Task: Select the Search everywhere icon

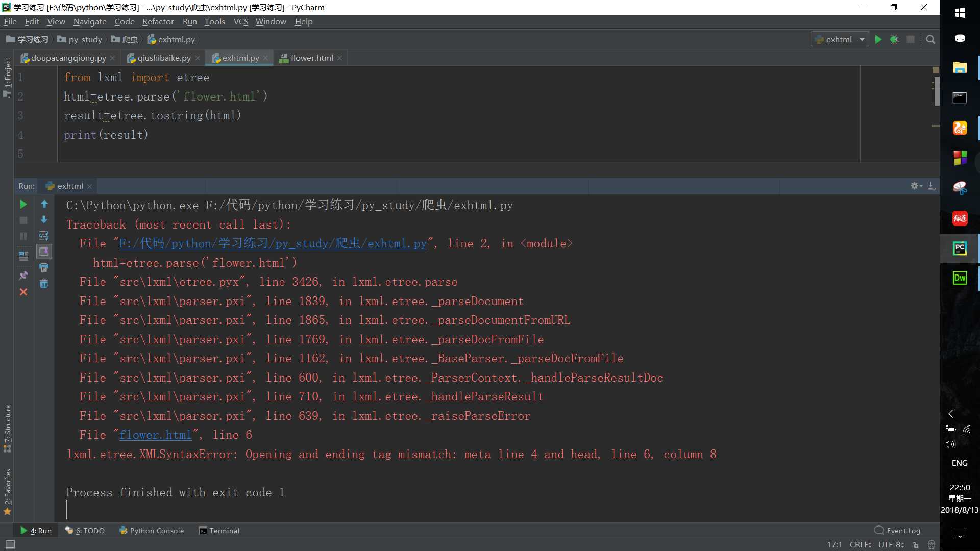Action: (931, 39)
